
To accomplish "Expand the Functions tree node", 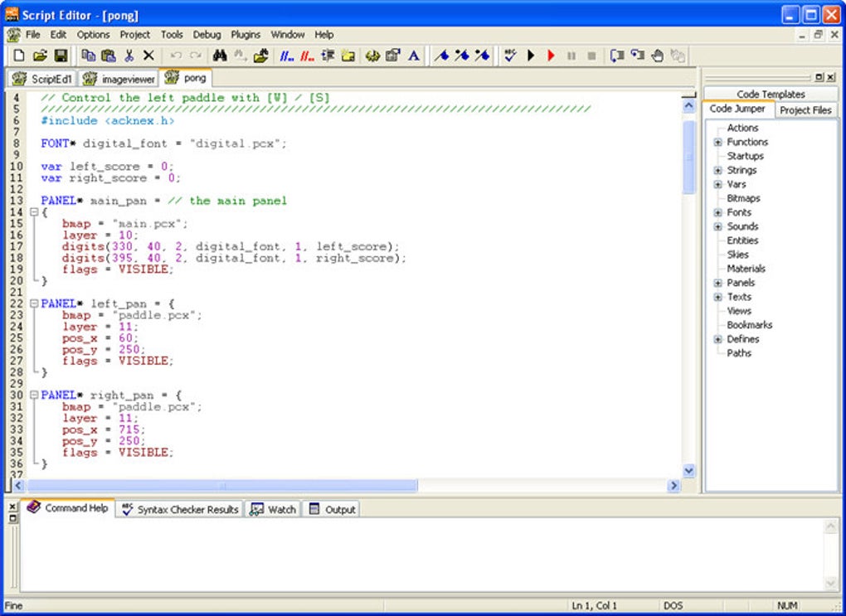I will click(717, 142).
